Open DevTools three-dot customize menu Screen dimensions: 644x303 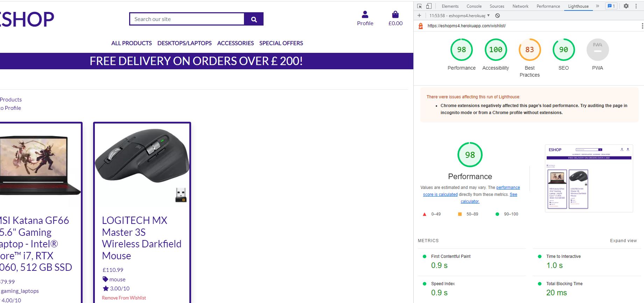[x=636, y=6]
